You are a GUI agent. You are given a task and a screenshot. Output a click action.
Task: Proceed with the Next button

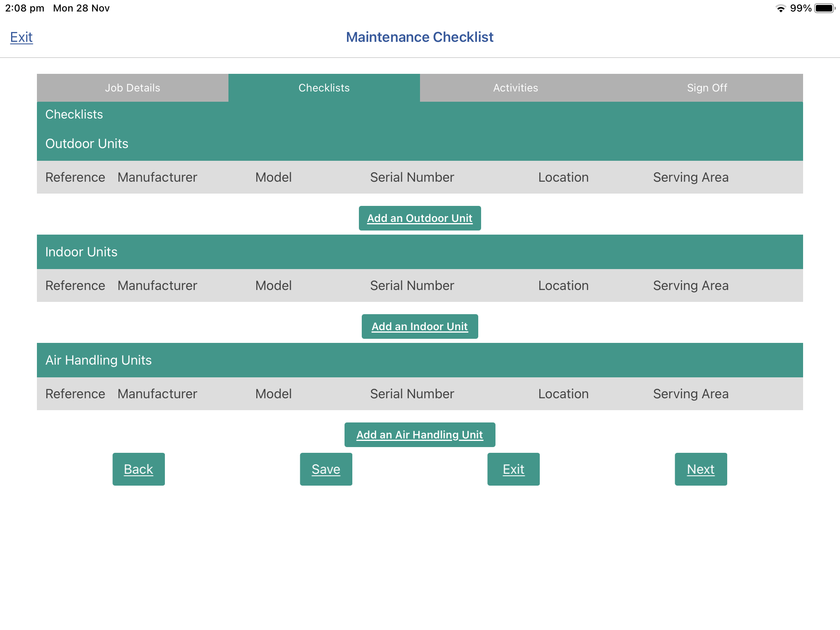click(701, 469)
